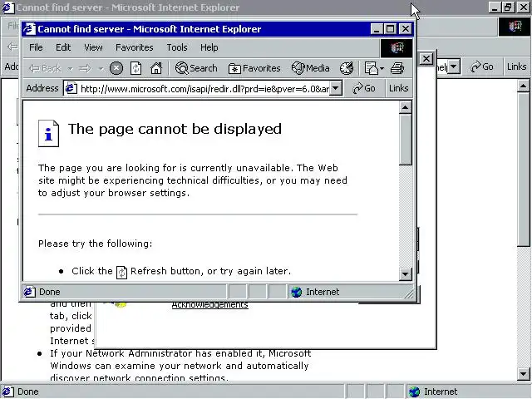Click the address URL field in front window
The width and height of the screenshot is (532, 399).
pos(204,89)
